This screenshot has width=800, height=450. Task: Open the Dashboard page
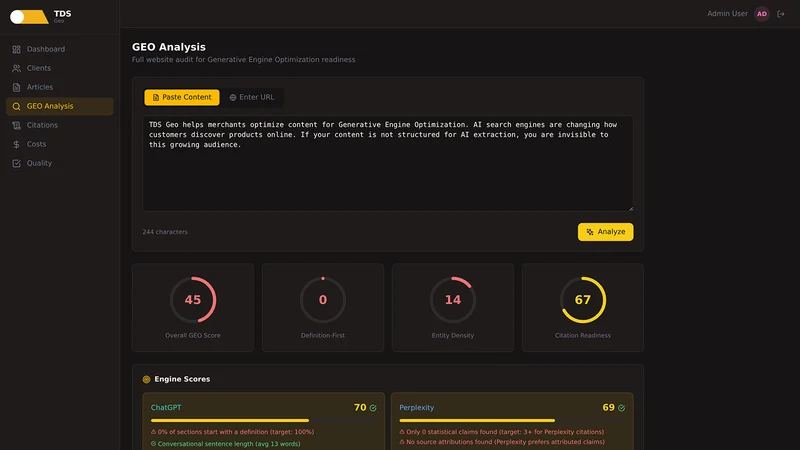(x=60, y=49)
